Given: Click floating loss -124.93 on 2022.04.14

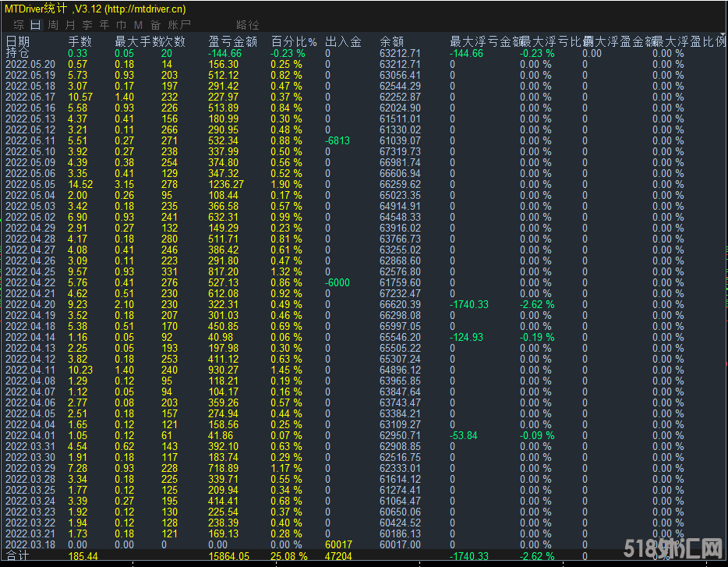Looking at the screenshot, I should pos(466,338).
